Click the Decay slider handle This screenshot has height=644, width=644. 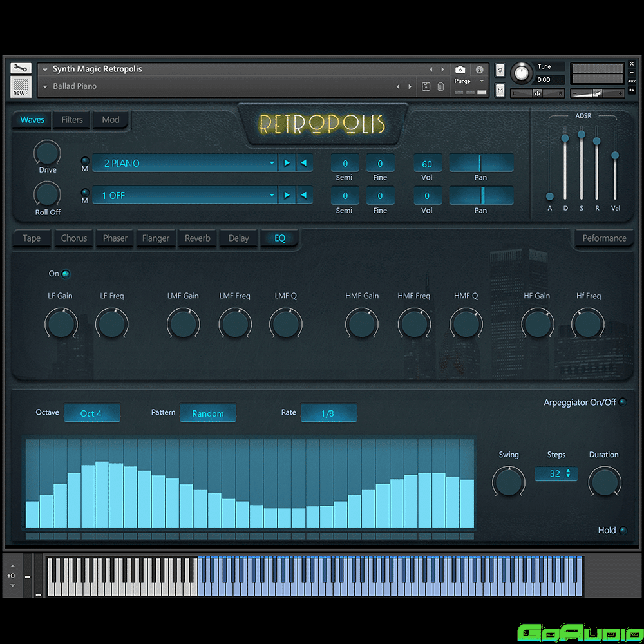pyautogui.click(x=565, y=138)
